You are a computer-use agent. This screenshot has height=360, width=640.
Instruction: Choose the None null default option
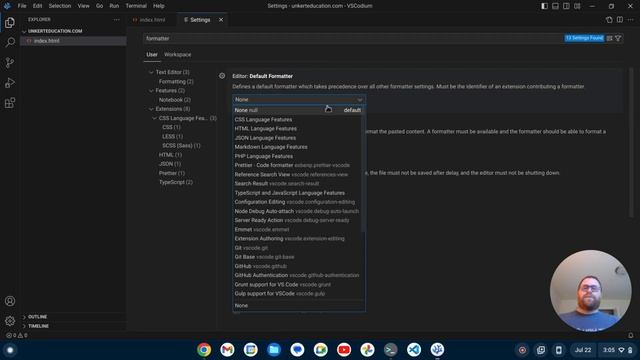coord(297,110)
